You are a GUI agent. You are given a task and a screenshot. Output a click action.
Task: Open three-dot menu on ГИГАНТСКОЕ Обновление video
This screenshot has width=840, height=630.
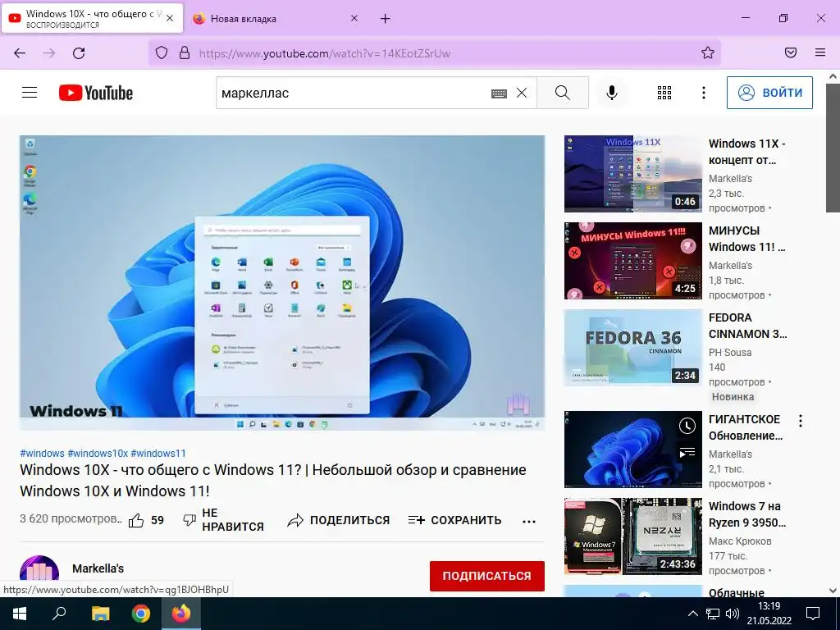coord(801,421)
